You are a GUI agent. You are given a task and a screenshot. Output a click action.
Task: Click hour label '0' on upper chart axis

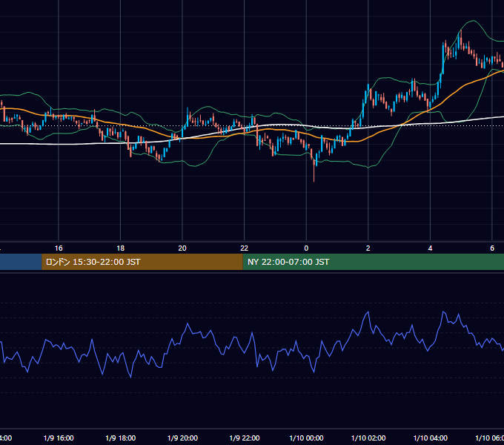(x=306, y=248)
